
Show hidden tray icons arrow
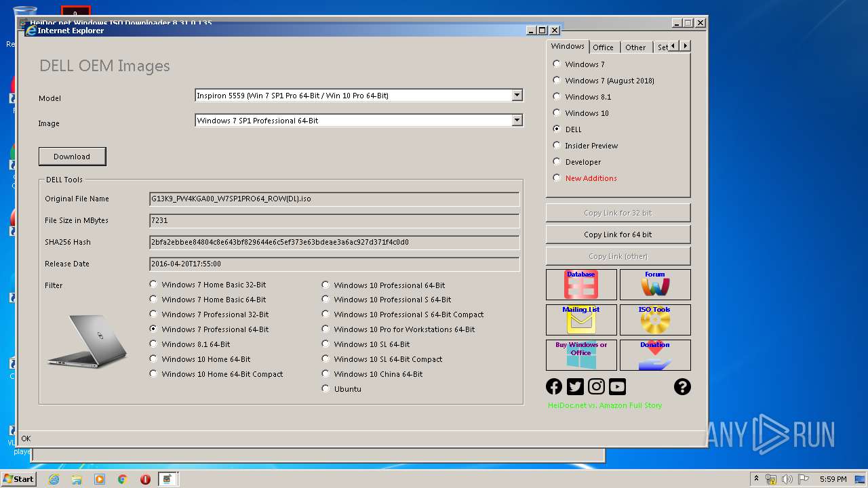coord(756,479)
